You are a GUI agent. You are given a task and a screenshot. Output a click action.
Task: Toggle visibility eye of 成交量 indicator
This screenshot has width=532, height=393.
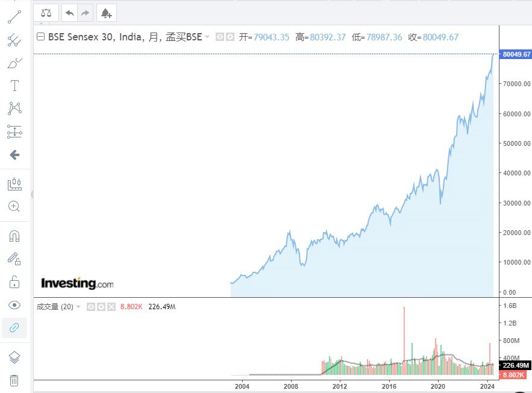(x=91, y=307)
